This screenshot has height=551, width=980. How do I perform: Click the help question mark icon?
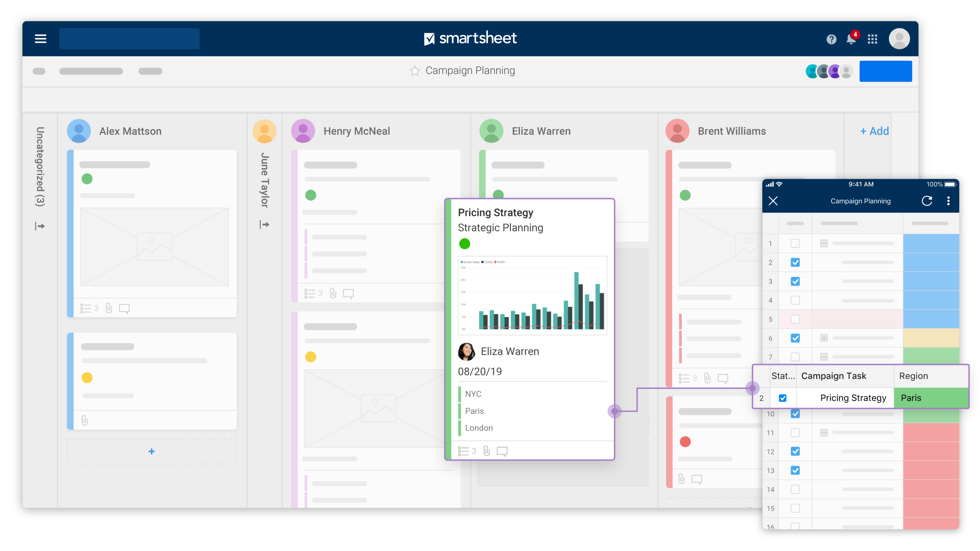pyautogui.click(x=829, y=38)
